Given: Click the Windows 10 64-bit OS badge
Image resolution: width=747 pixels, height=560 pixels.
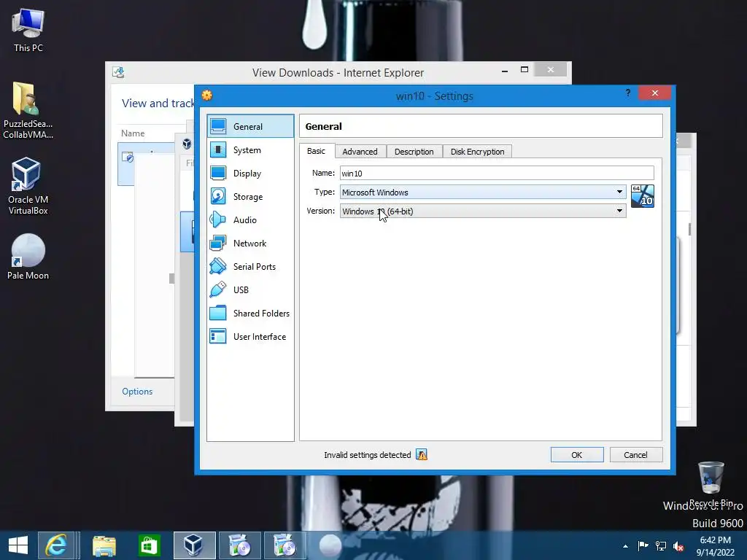Looking at the screenshot, I should coord(642,196).
